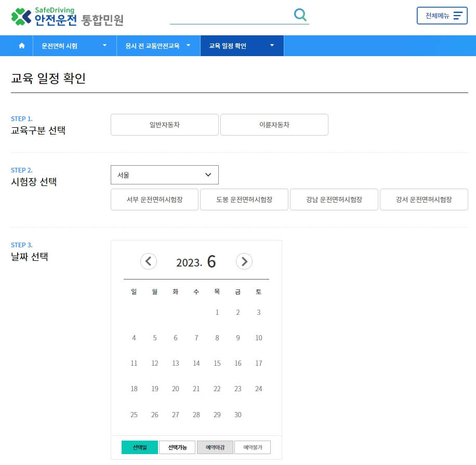Image resolution: width=476 pixels, height=465 pixels.
Task: Select 일반자동차 education type
Action: (164, 125)
